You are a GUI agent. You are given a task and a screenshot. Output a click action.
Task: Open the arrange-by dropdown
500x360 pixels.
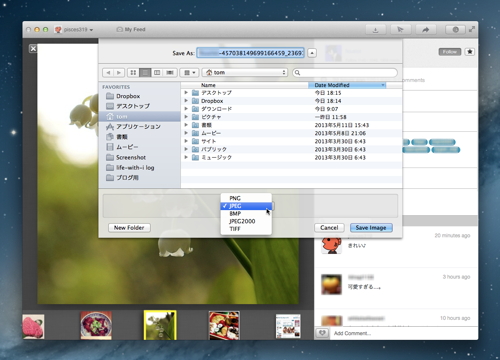[189, 72]
